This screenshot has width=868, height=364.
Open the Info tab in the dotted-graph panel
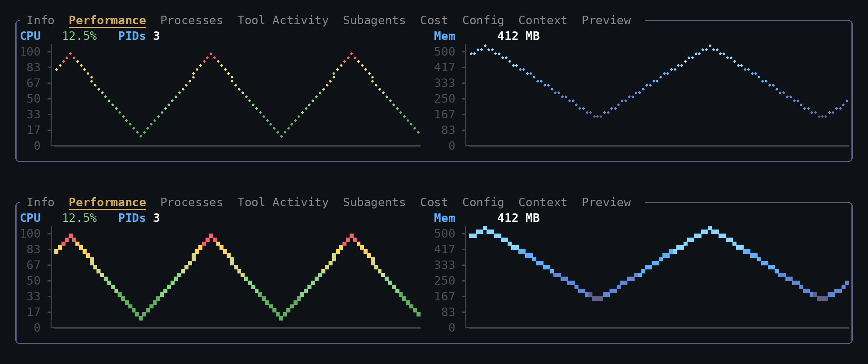coord(40,20)
